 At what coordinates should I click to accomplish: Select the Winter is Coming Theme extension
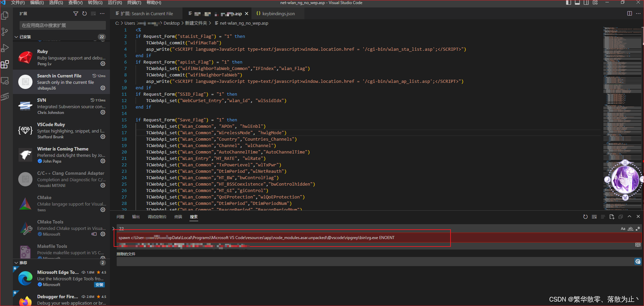(62, 155)
